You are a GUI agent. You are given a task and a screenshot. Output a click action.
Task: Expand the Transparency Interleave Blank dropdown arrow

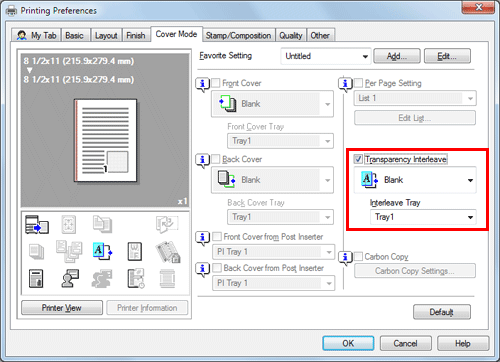470,180
